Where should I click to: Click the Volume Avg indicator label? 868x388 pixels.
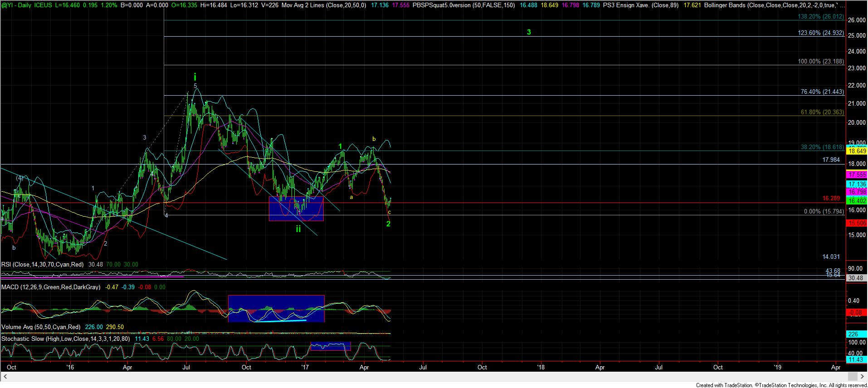tap(41, 327)
